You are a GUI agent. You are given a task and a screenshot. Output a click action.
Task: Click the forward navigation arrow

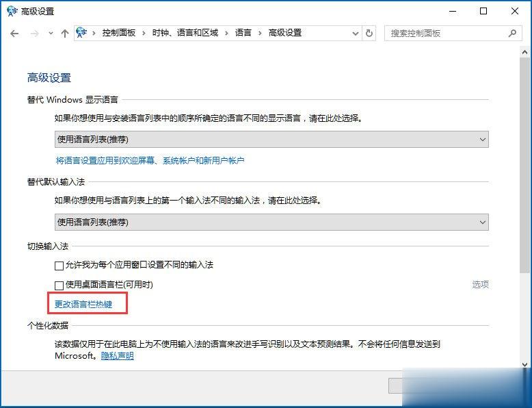[x=34, y=34]
